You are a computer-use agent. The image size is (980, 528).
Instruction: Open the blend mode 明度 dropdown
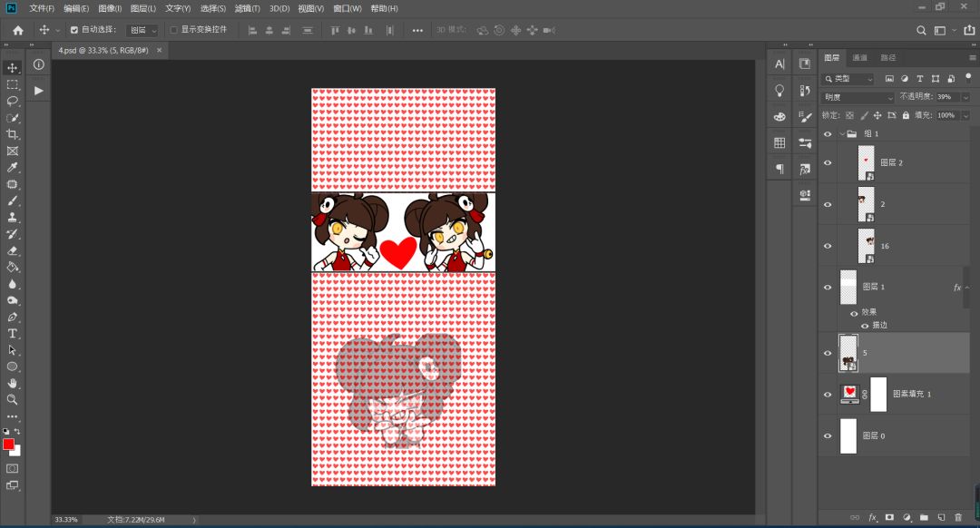point(858,97)
